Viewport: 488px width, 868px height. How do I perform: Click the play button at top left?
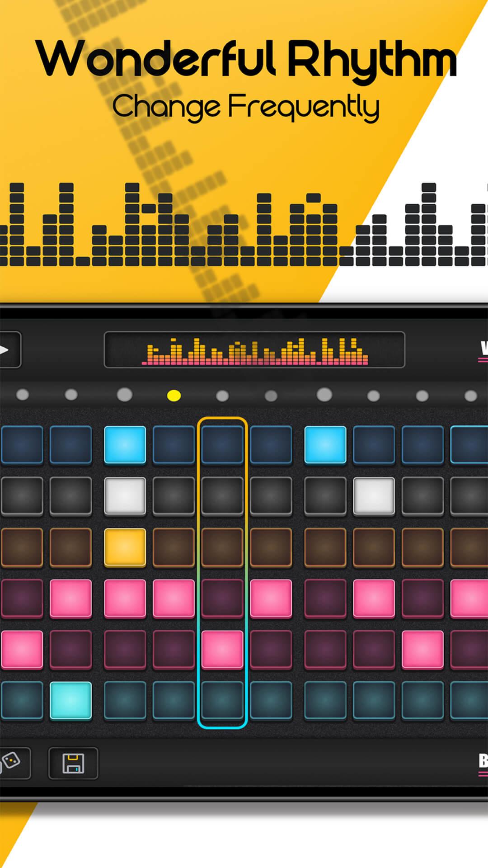9,349
